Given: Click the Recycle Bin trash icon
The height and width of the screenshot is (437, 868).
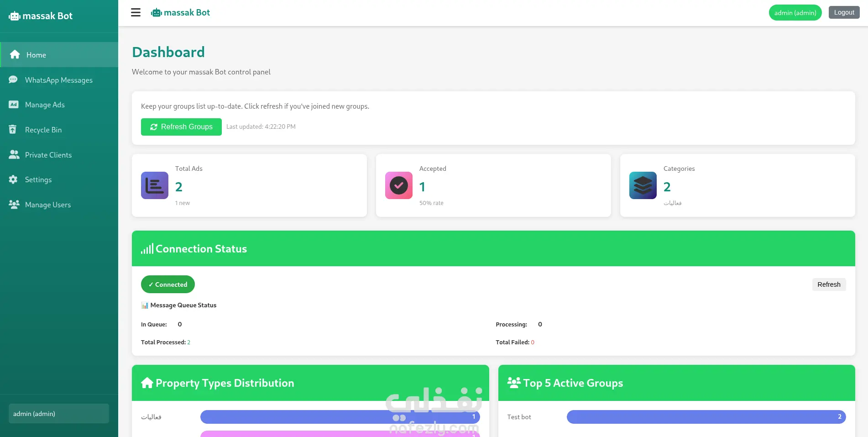Looking at the screenshot, I should (13, 130).
